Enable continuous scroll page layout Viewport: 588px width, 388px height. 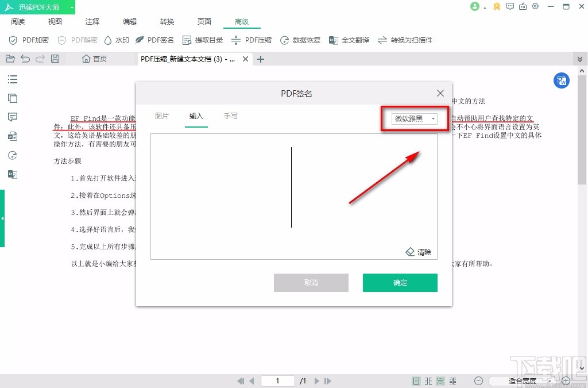point(440,381)
